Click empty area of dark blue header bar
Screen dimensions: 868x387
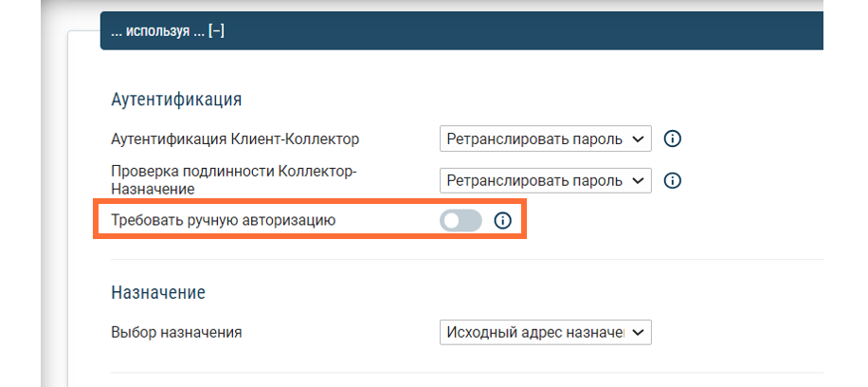(x=521, y=32)
